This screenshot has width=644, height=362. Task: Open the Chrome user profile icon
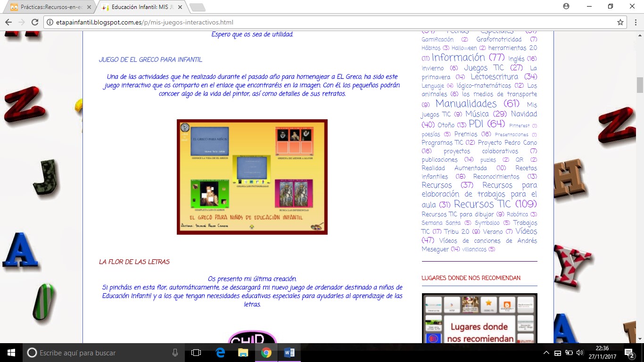click(x=566, y=6)
